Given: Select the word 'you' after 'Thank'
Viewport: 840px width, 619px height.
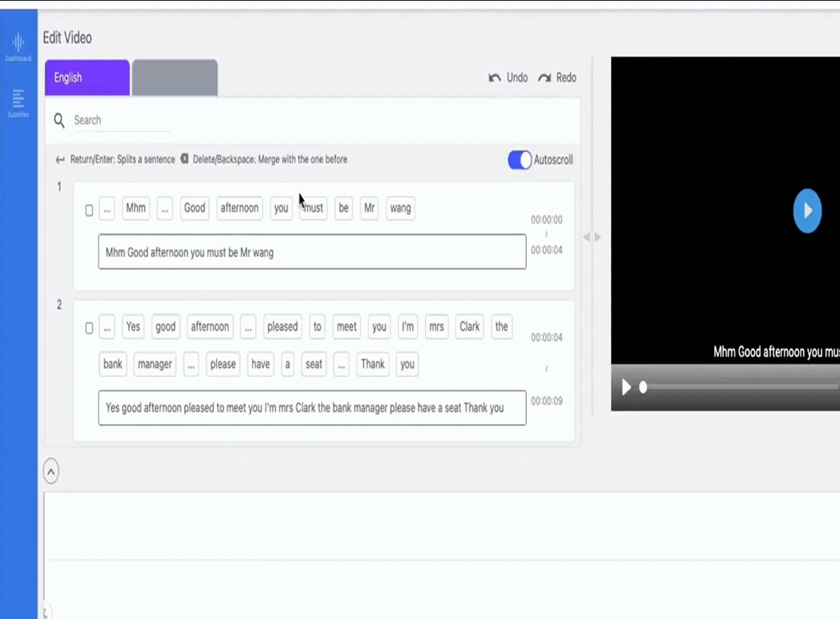Looking at the screenshot, I should click(408, 365).
